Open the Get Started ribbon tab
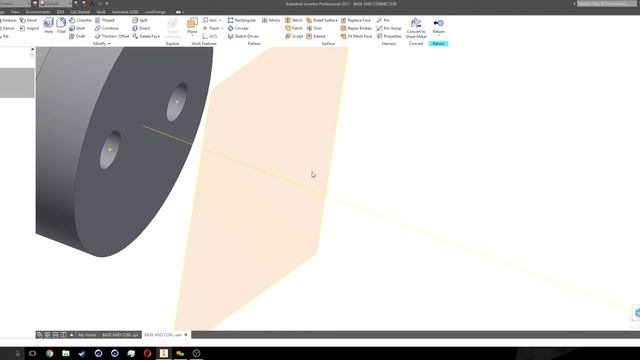 [80, 12]
